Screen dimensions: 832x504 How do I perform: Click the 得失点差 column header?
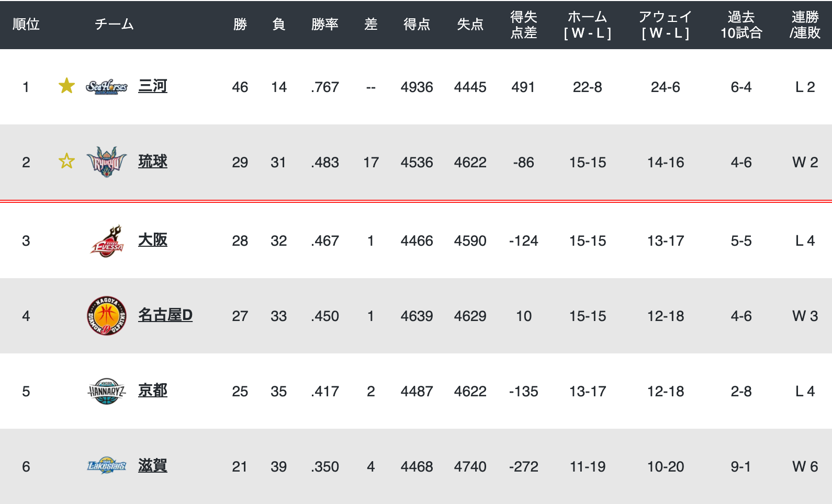(x=524, y=25)
